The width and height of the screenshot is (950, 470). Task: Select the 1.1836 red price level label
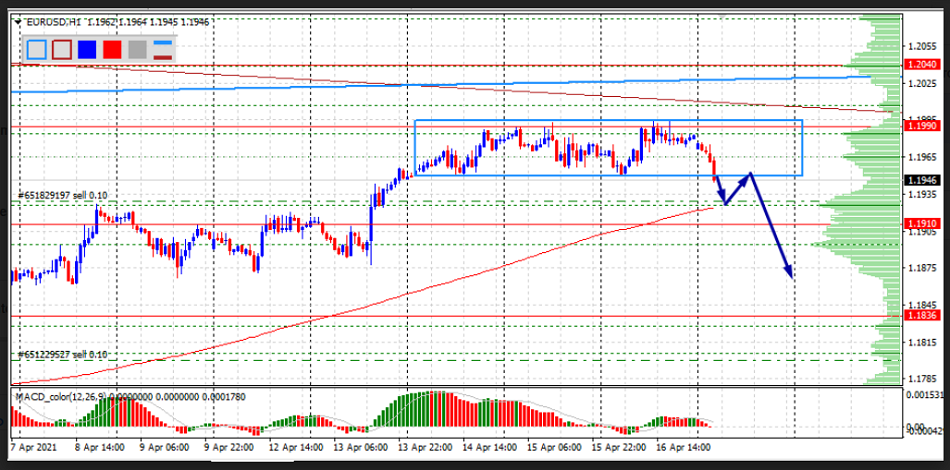click(x=921, y=315)
